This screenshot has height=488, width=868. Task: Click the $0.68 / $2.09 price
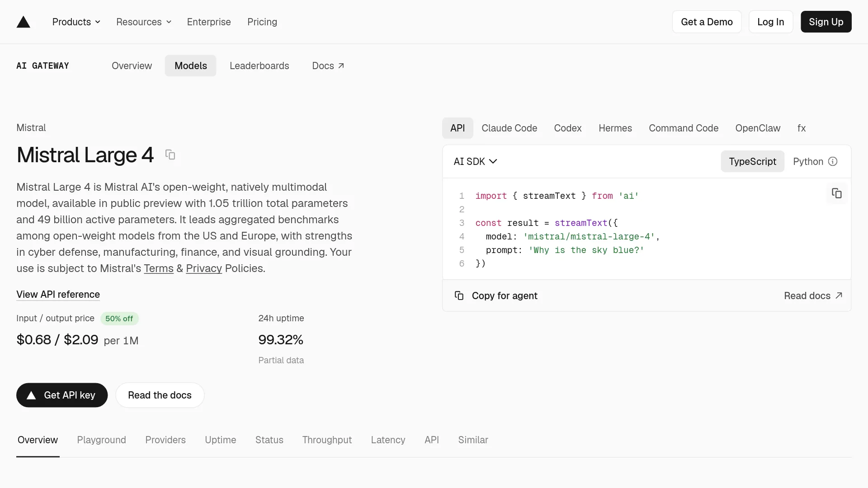(x=57, y=340)
